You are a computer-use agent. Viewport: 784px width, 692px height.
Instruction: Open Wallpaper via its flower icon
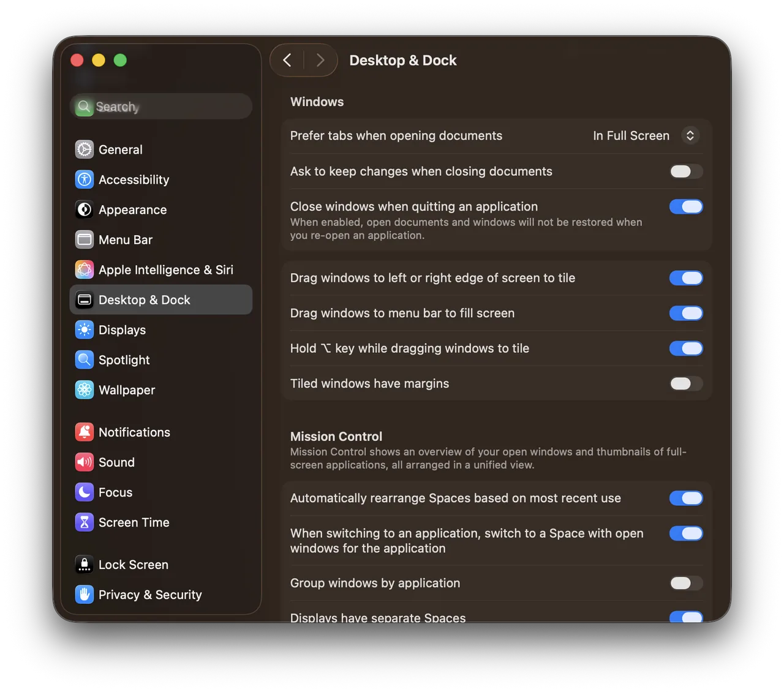85,389
